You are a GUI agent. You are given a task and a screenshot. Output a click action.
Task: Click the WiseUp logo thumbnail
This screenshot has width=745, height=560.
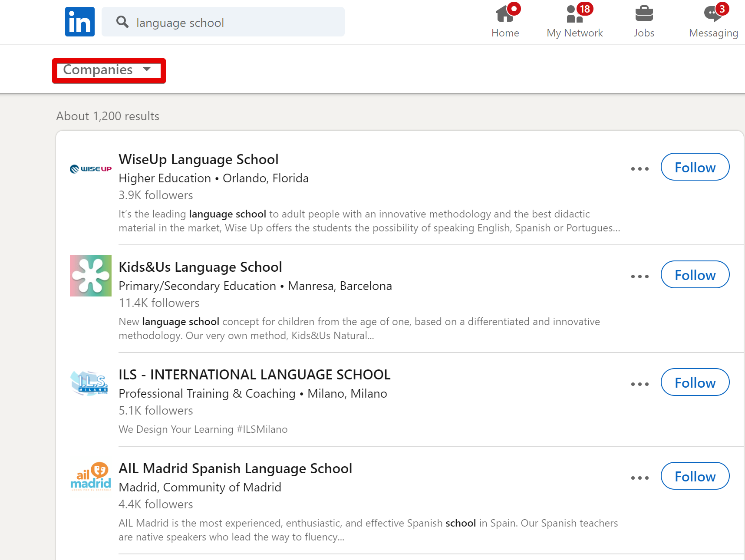tap(91, 168)
